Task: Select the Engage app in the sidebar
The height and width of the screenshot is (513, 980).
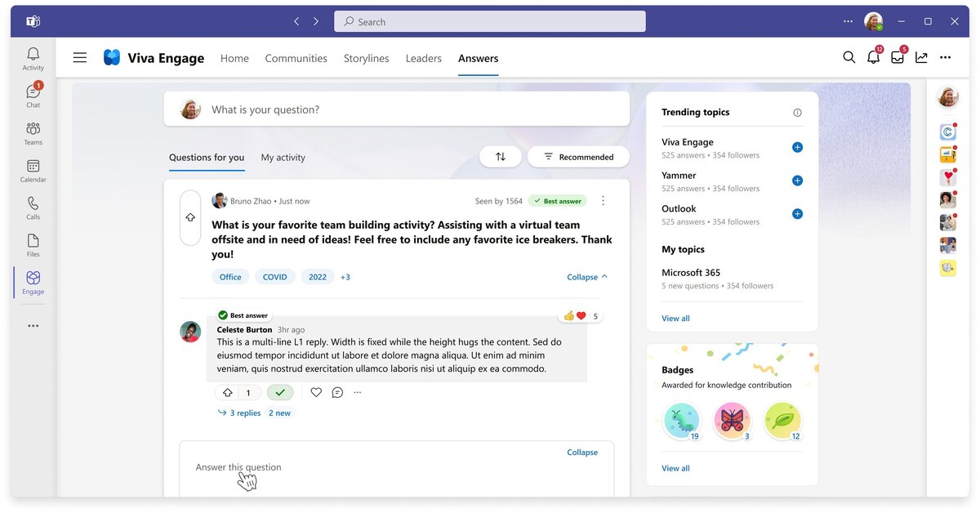Action: coord(33,283)
